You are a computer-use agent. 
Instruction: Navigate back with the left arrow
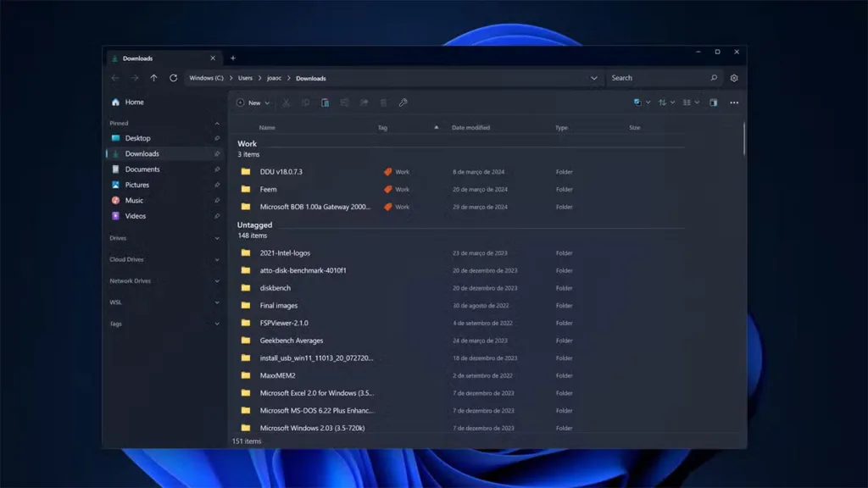tap(115, 78)
